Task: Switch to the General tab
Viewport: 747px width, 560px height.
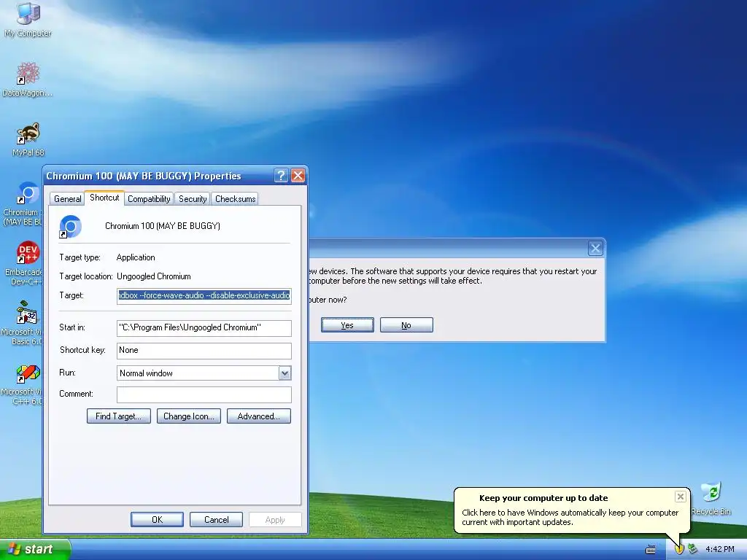Action: [x=67, y=199]
